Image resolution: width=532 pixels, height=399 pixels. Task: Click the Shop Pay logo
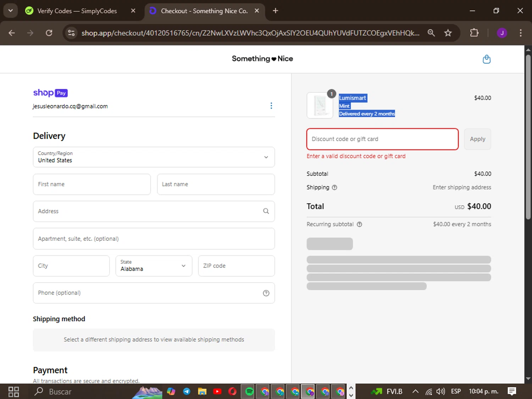pos(50,93)
